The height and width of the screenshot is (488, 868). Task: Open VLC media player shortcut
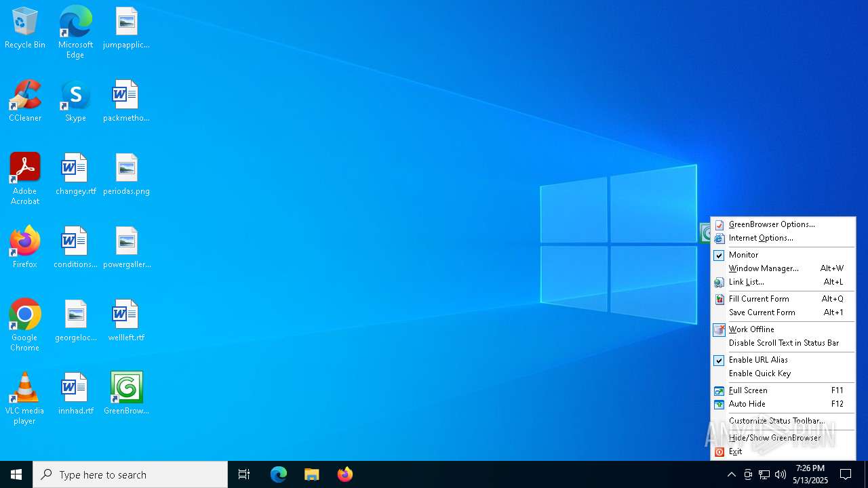coord(25,399)
